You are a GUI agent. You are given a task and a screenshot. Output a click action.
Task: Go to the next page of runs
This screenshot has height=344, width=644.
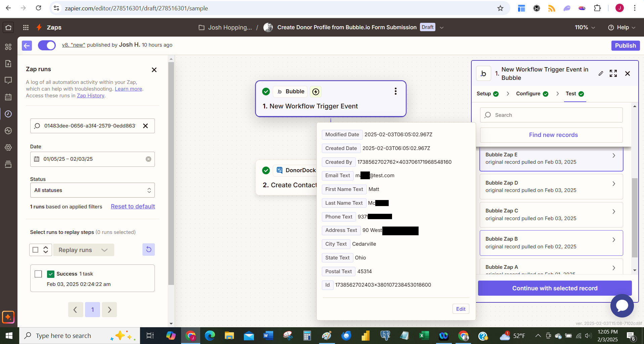pyautogui.click(x=109, y=309)
